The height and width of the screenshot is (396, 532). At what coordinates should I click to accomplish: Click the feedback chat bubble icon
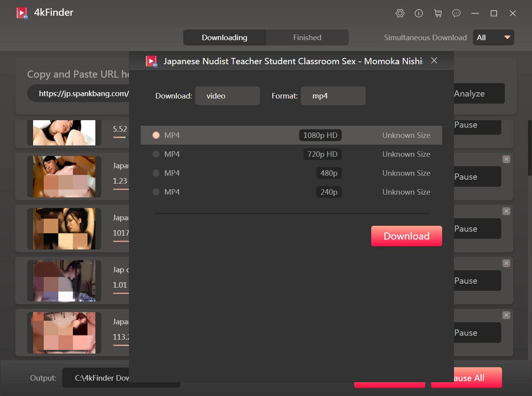coord(456,13)
